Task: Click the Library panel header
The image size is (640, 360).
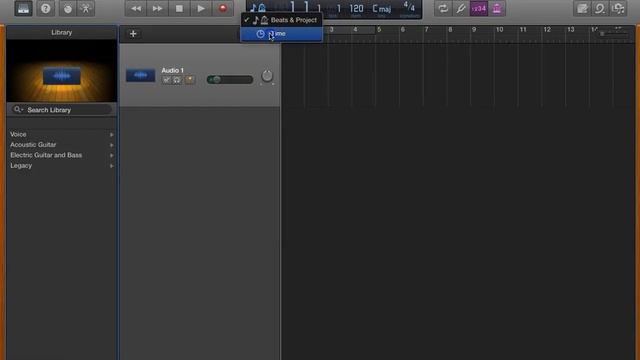Action: coord(62,32)
